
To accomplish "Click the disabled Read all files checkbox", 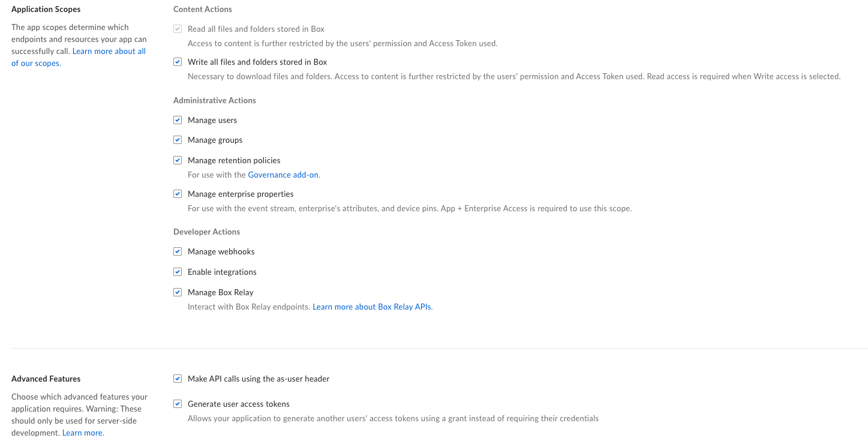I will (x=178, y=29).
